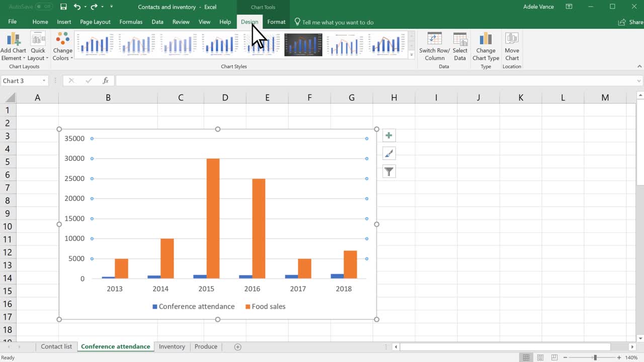Open the Inventory sheet tab
644x362 pixels.
pyautogui.click(x=172, y=346)
